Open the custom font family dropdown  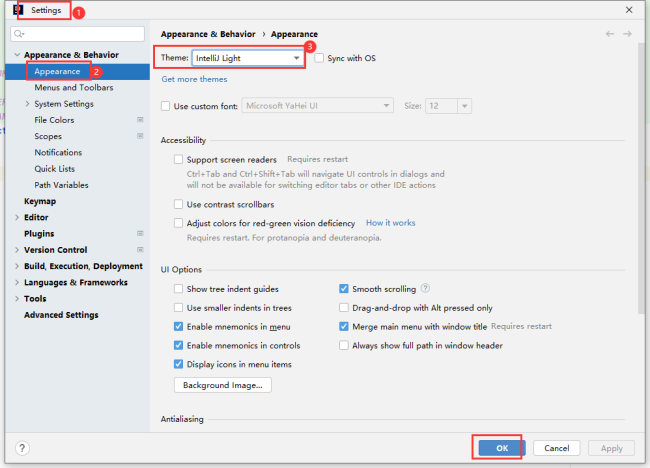coord(318,106)
